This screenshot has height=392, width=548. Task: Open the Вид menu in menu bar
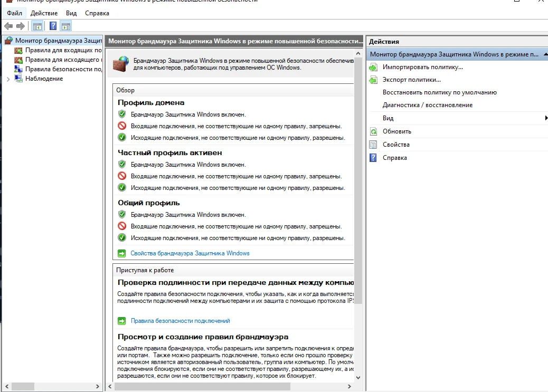tap(71, 13)
